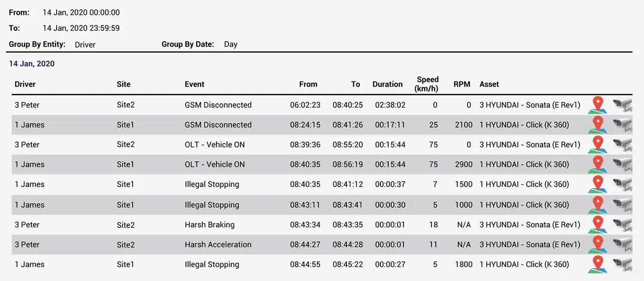Show map pin for Illegal Stopping at 08:40:35
644x281 pixels.
click(x=597, y=184)
